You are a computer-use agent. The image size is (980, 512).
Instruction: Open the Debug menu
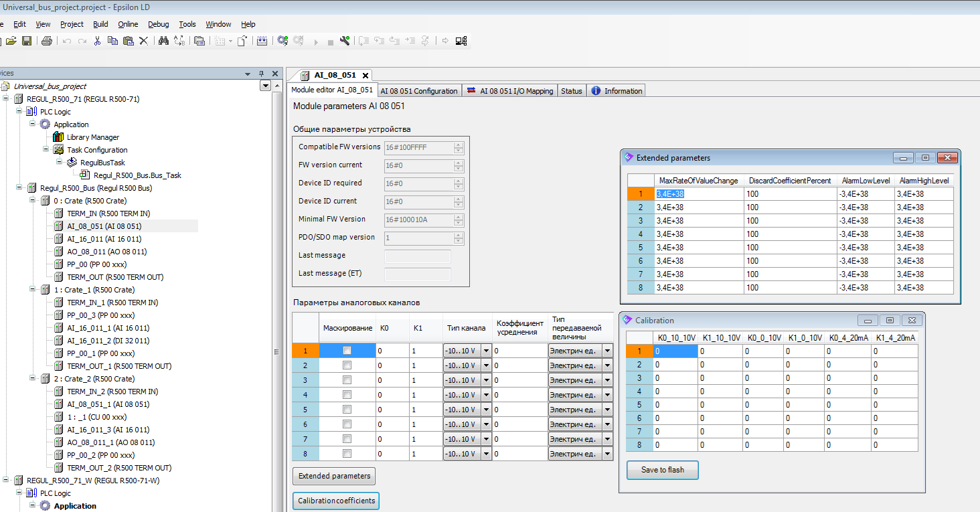(x=158, y=24)
